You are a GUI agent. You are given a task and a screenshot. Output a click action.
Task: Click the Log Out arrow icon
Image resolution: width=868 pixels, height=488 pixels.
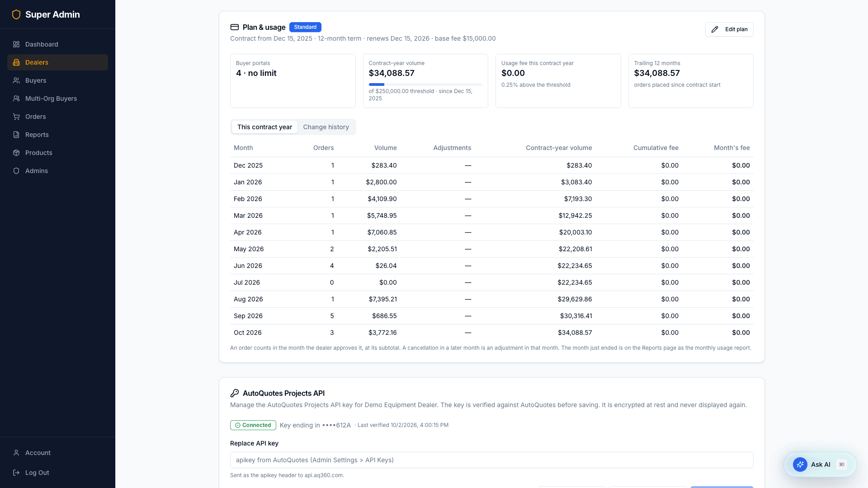pos(16,473)
